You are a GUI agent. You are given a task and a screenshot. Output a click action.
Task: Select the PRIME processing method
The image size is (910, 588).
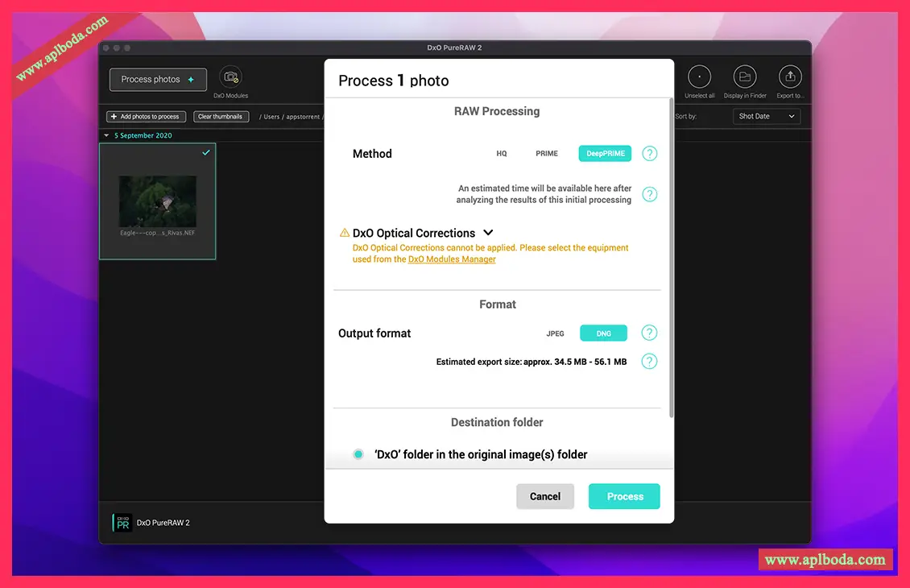point(547,154)
